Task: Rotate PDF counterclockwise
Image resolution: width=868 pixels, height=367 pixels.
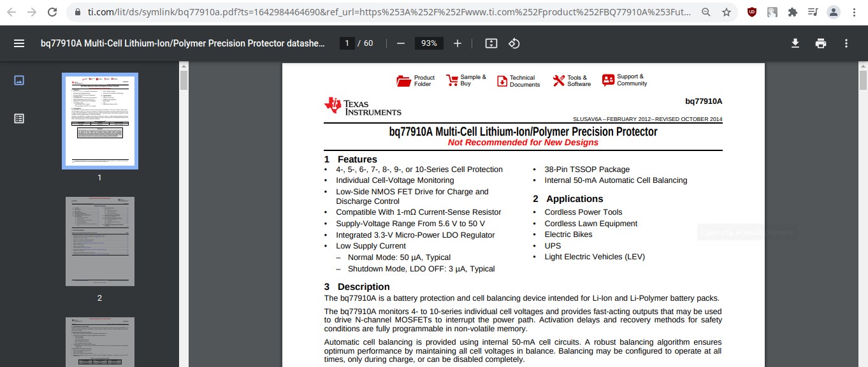Action: click(514, 43)
